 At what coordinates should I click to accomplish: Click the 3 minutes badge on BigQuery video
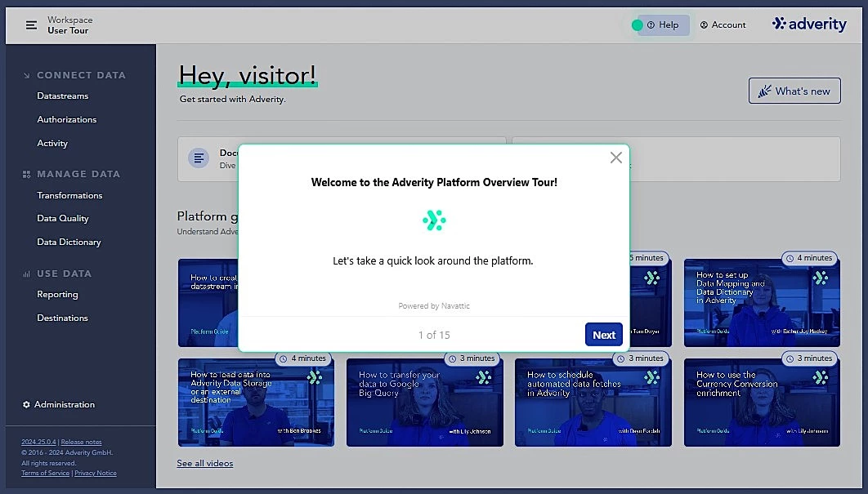[472, 358]
